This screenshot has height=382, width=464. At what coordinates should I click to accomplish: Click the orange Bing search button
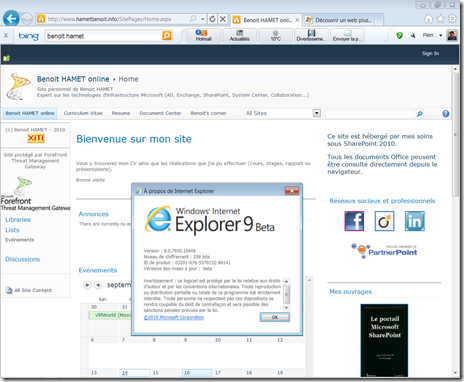tap(167, 36)
